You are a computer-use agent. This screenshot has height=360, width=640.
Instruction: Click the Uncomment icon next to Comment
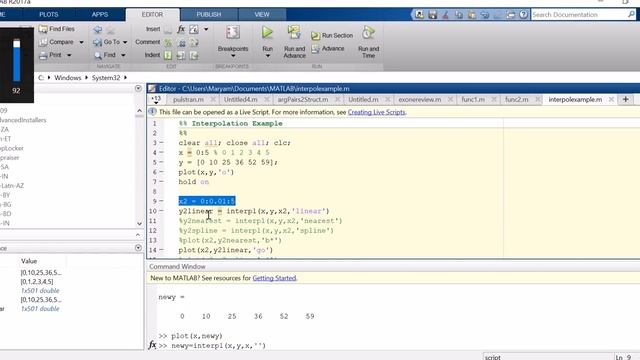182,42
